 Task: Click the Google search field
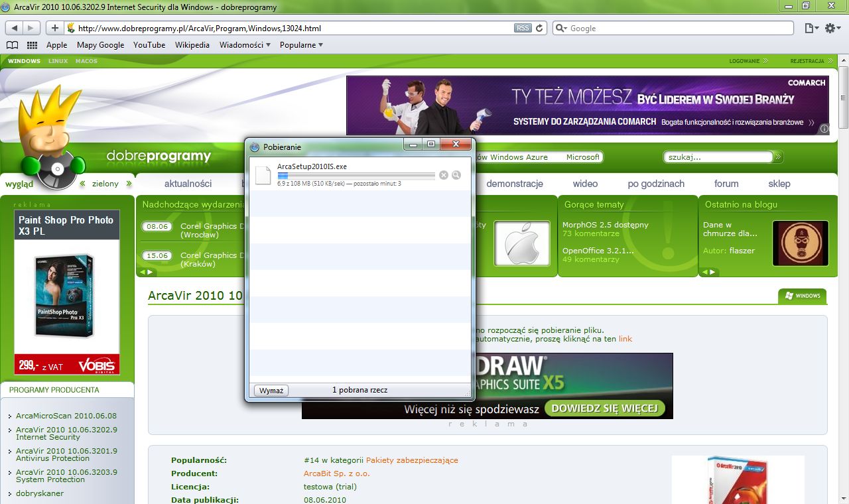(x=673, y=28)
